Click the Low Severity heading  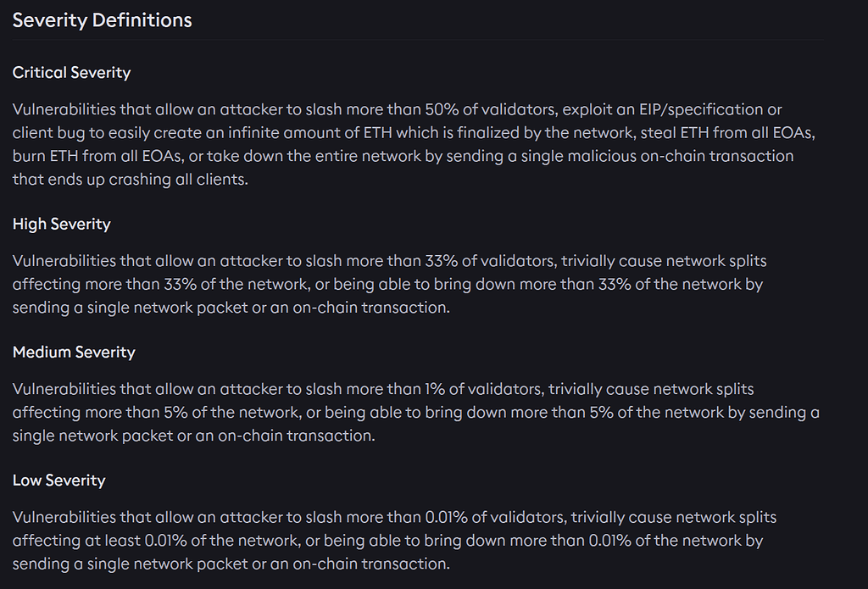pyautogui.click(x=58, y=480)
